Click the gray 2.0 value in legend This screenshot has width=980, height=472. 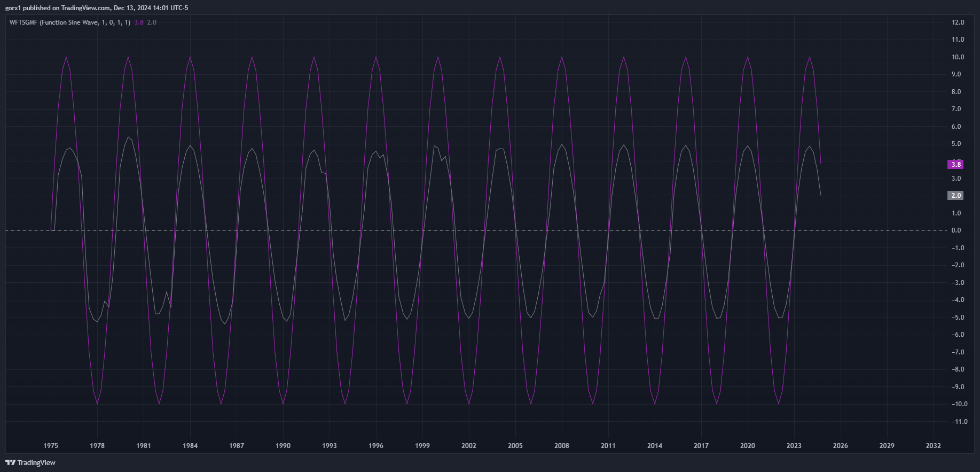coord(152,22)
